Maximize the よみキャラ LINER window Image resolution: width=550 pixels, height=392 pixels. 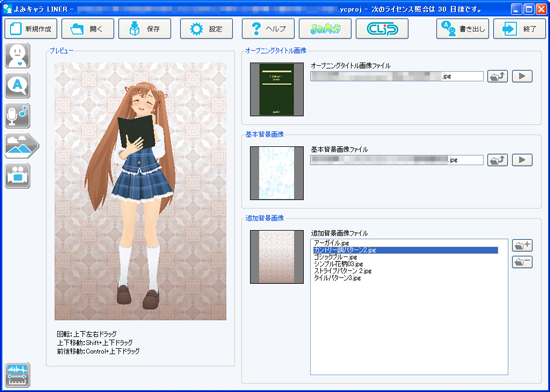click(528, 9)
